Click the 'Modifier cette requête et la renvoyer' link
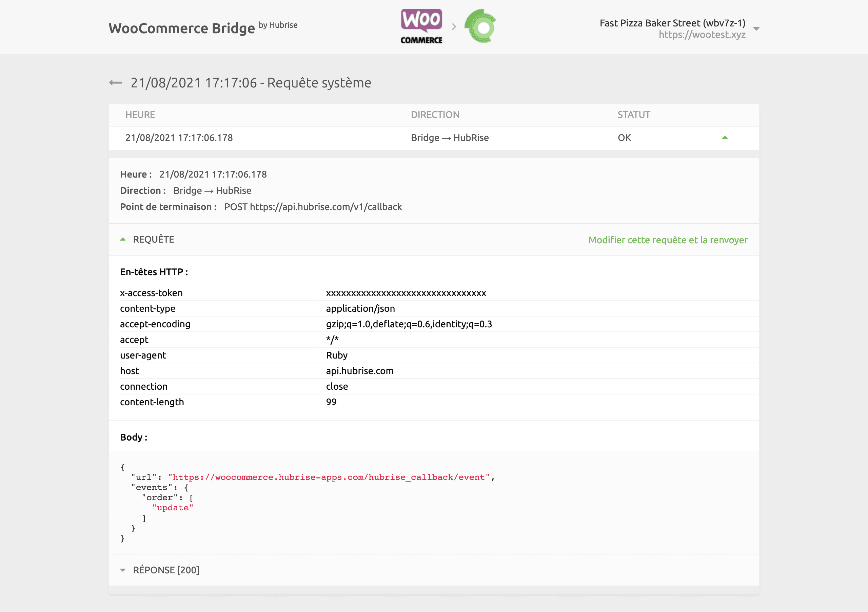The height and width of the screenshot is (612, 868). 668,240
